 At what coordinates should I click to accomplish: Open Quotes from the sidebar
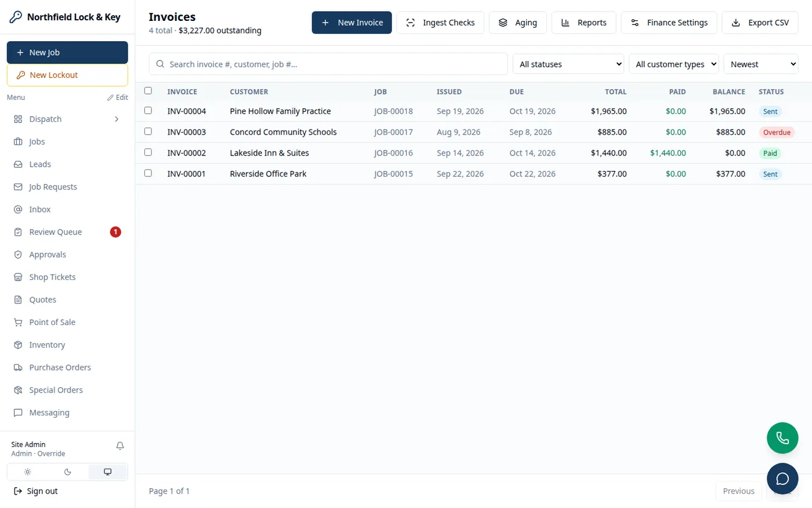tap(67, 300)
